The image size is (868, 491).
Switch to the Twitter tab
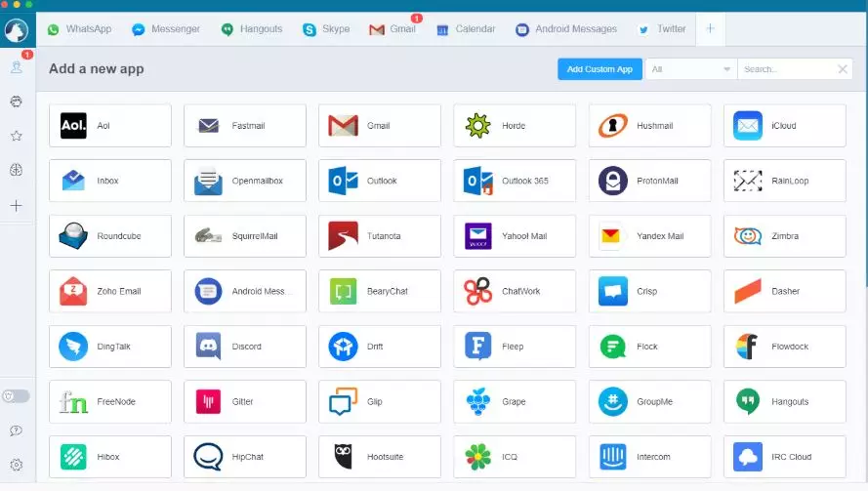[662, 29]
